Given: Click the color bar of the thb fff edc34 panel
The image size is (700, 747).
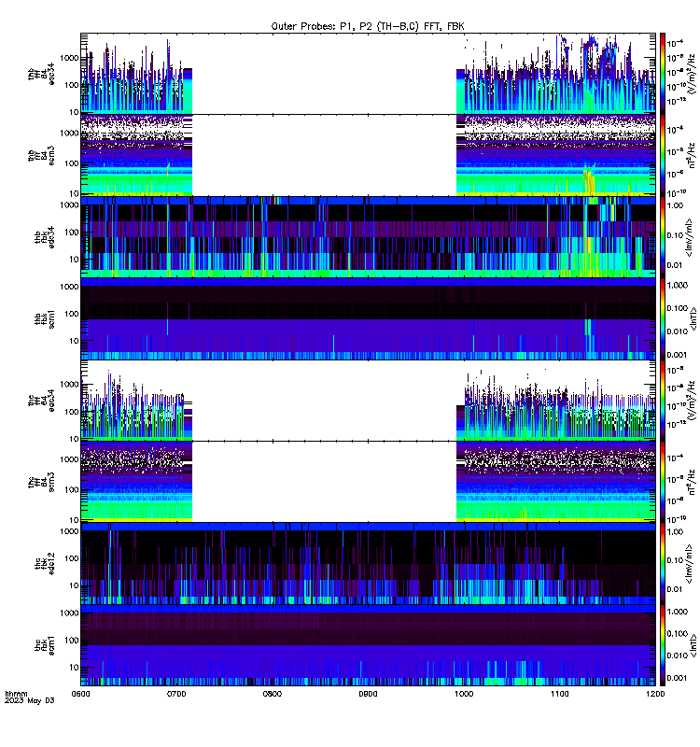Looking at the screenshot, I should (x=662, y=74).
